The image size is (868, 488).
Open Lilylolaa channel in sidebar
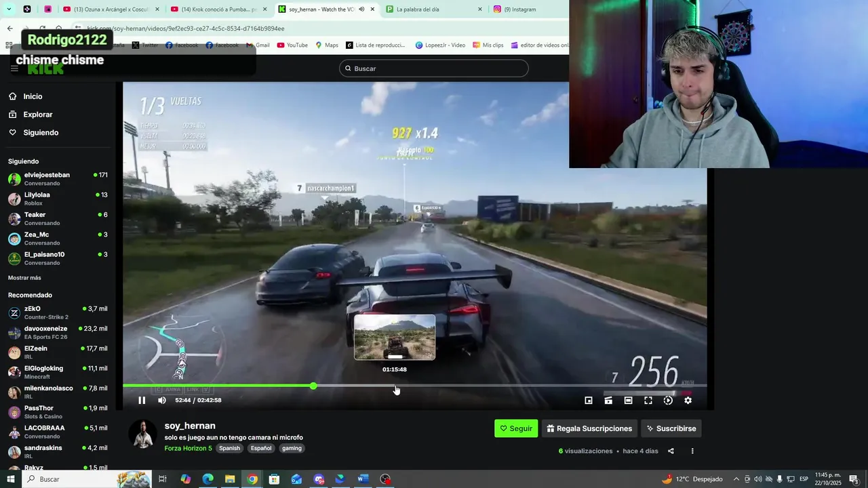[58, 199]
